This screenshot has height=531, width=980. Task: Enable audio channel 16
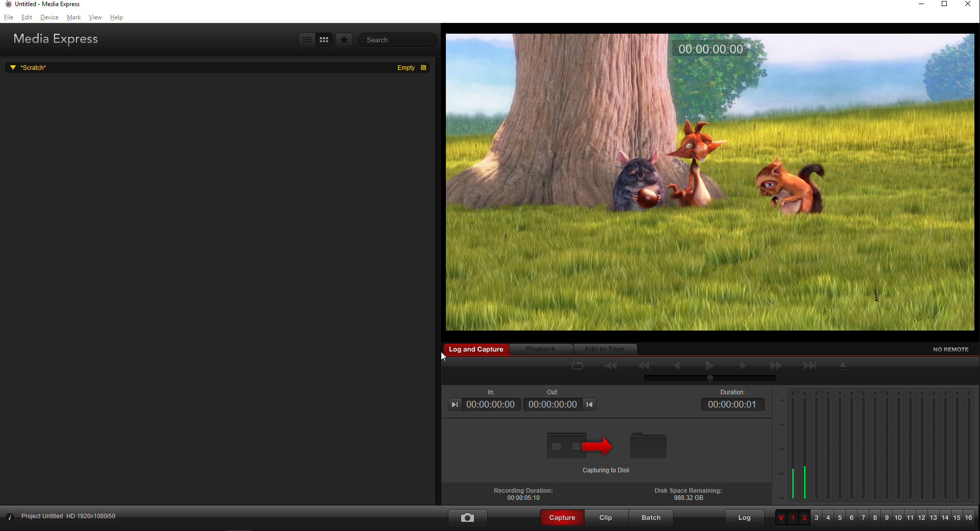[969, 518]
